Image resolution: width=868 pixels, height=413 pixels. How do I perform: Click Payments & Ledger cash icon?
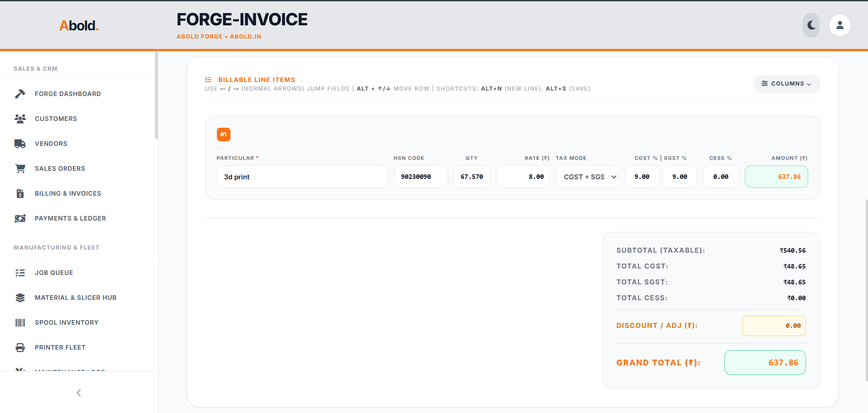coord(20,218)
